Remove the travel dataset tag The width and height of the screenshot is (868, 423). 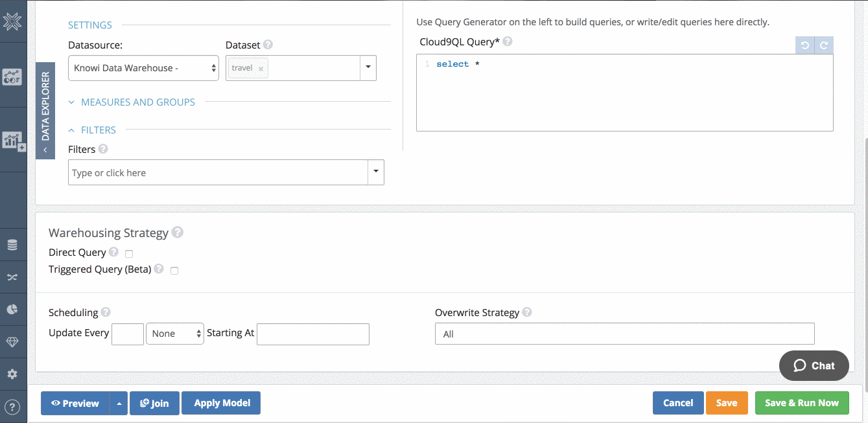coord(261,69)
